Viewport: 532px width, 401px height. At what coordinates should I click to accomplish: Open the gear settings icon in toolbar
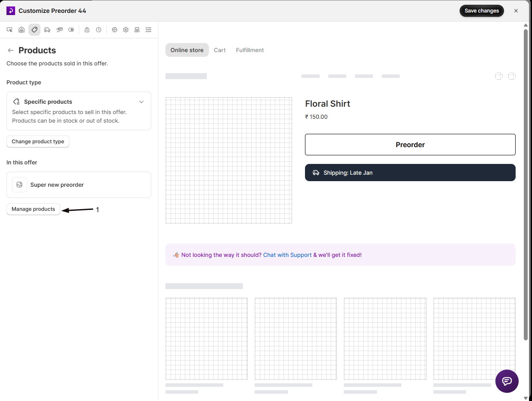126,30
